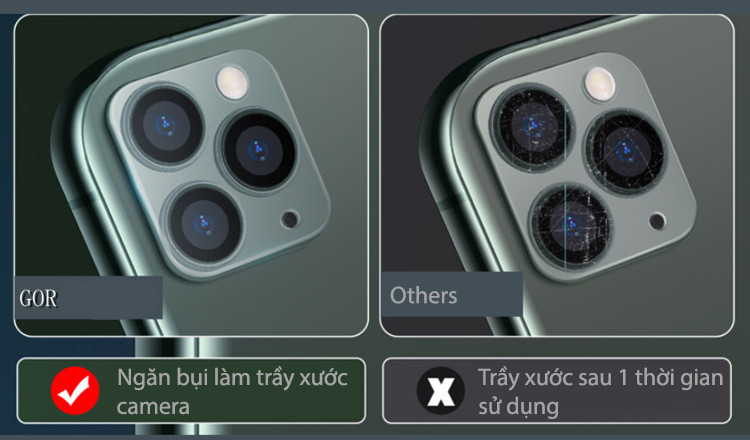Click the flash on the GOR phone

(232, 82)
